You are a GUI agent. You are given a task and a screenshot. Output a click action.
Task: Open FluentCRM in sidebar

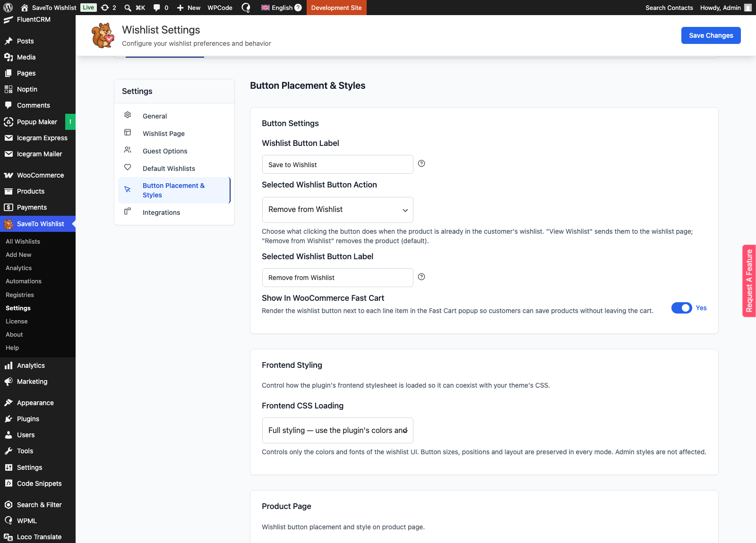coord(38,19)
